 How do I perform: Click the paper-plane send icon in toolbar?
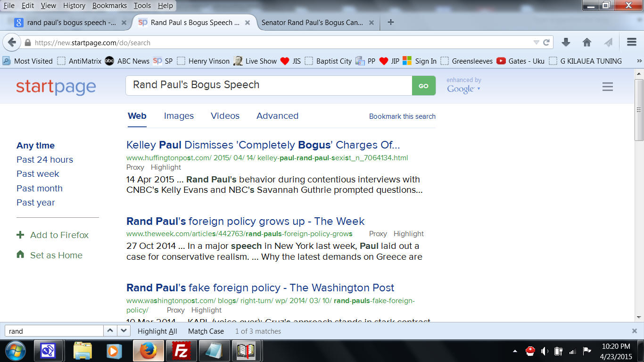(x=608, y=42)
